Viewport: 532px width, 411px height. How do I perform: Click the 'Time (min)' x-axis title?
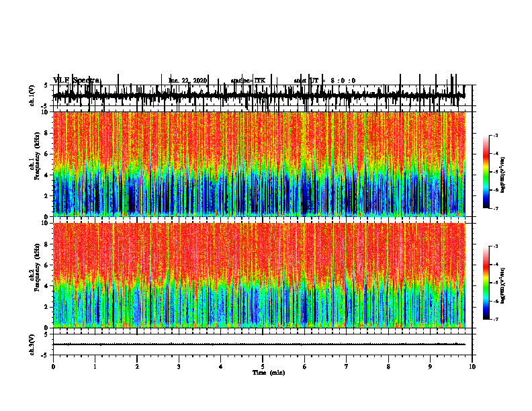click(x=269, y=373)
